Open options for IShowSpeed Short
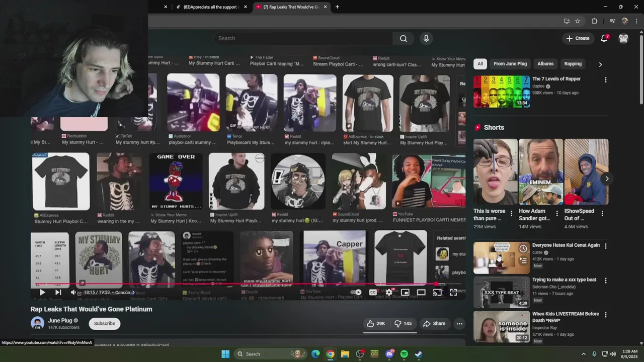The image size is (644, 362). [602, 214]
